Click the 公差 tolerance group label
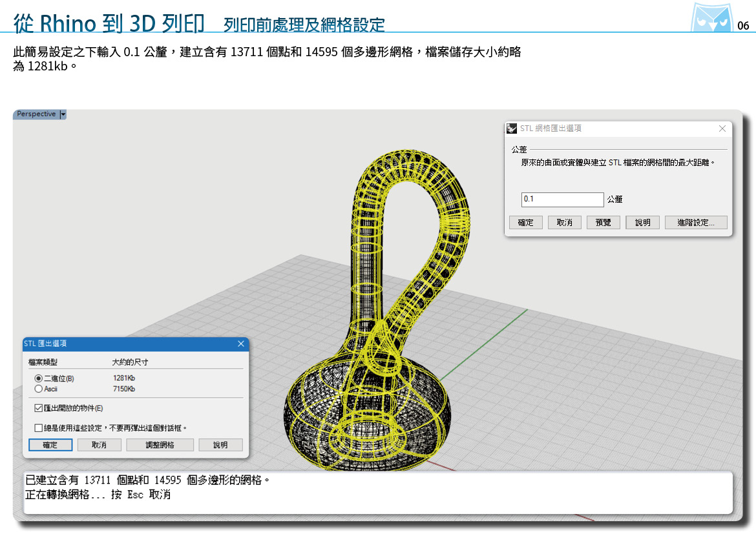756x534 pixels. (520, 149)
